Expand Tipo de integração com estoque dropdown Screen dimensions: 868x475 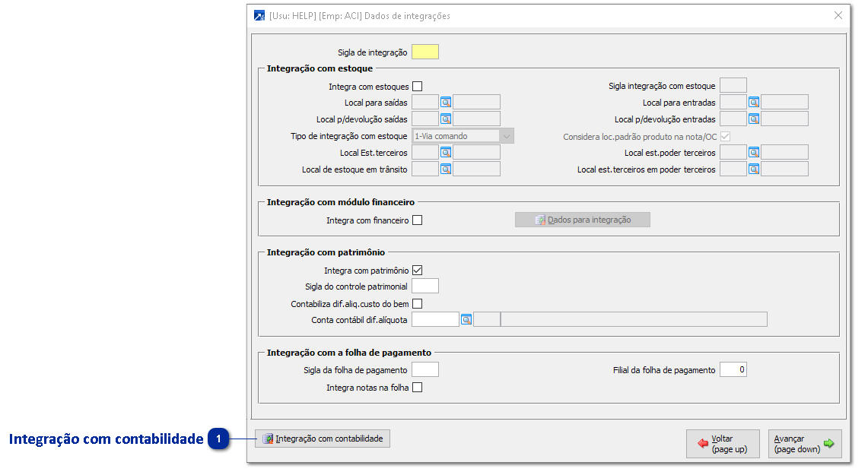506,136
